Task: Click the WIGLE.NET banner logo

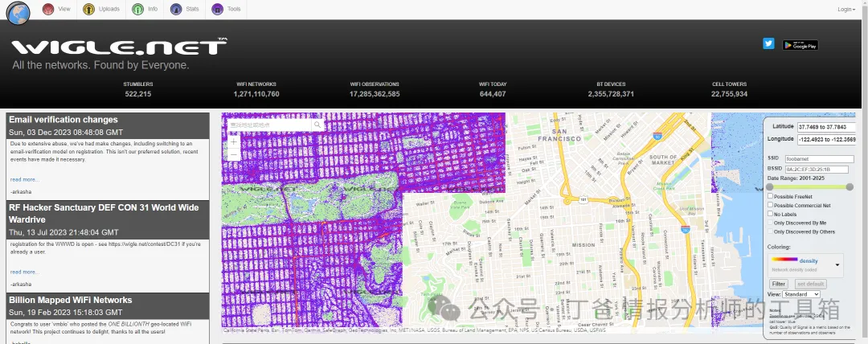Action: (119, 47)
